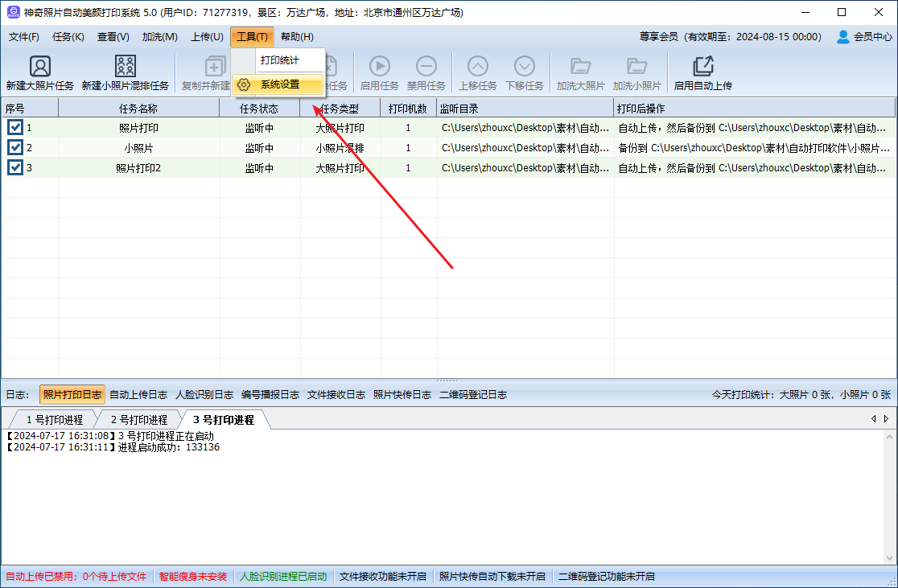Show the Face Recognition Log (人脸识别日志)

204,394
